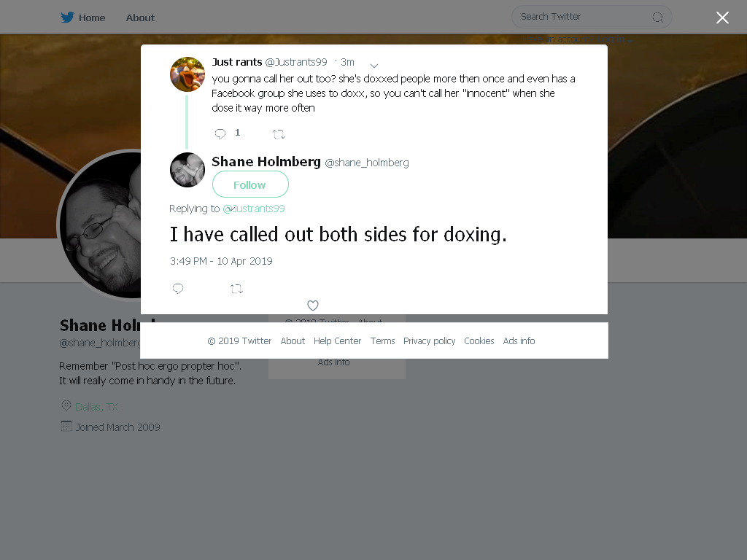
Task: Open the Dallas, TX location link
Action: pyautogui.click(x=96, y=407)
